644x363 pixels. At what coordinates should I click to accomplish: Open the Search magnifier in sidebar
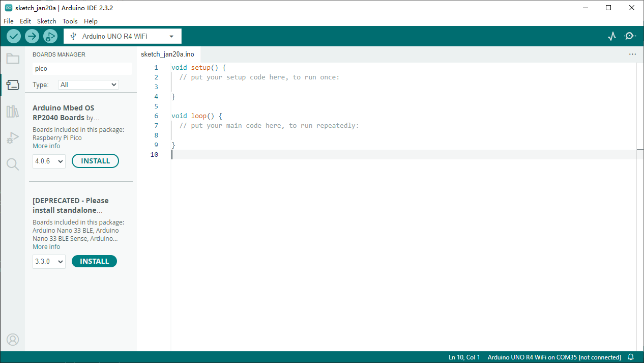pos(13,164)
